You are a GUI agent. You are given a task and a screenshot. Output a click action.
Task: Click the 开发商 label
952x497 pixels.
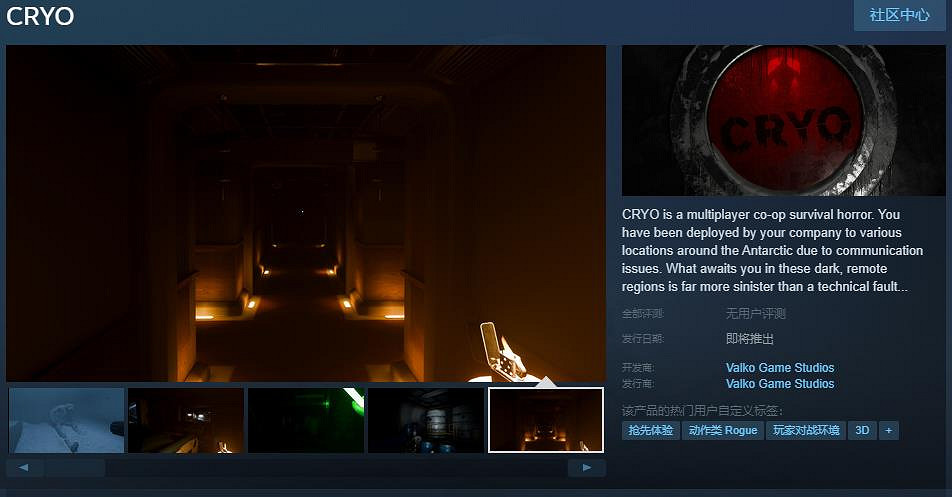pos(638,368)
